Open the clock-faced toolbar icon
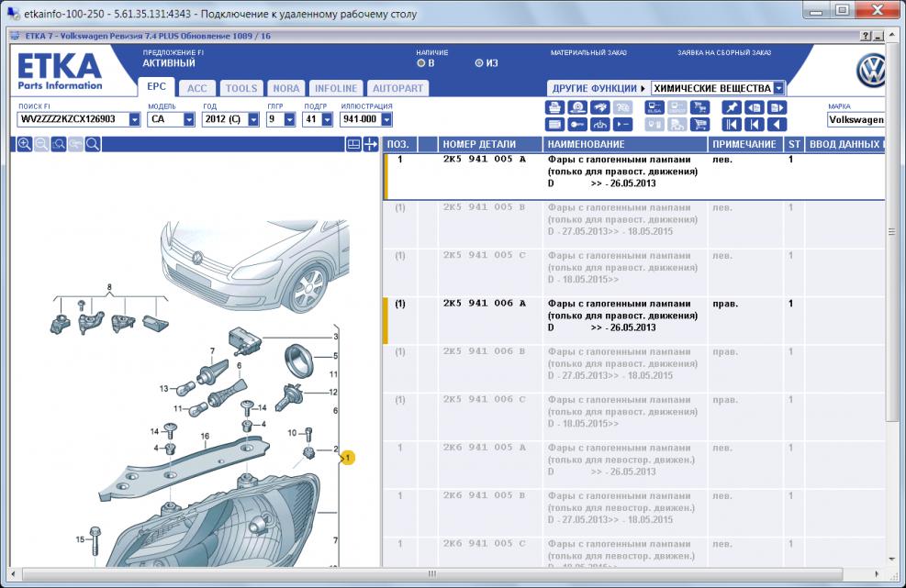The height and width of the screenshot is (588, 906). 577,107
